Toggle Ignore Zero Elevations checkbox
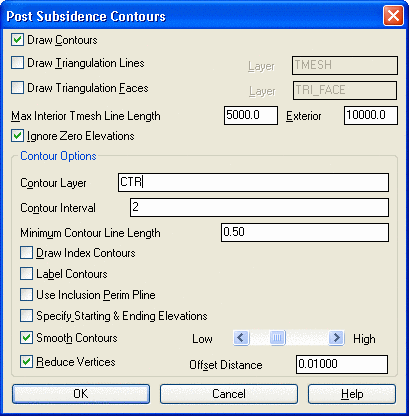This screenshot has height=416, width=409. [x=17, y=136]
